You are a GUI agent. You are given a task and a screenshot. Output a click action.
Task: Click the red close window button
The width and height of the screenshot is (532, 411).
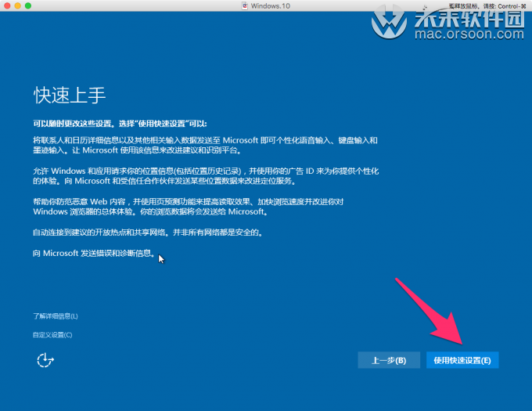pos(7,5)
